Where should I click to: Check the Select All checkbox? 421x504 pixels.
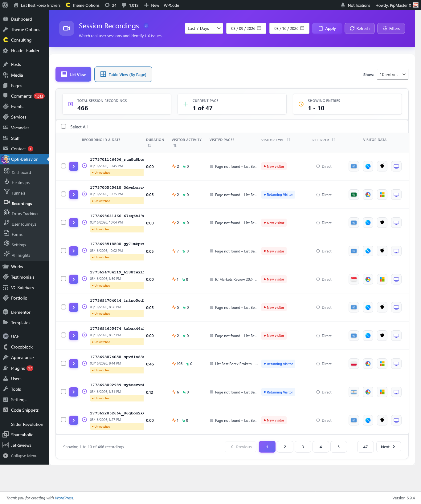point(63,127)
